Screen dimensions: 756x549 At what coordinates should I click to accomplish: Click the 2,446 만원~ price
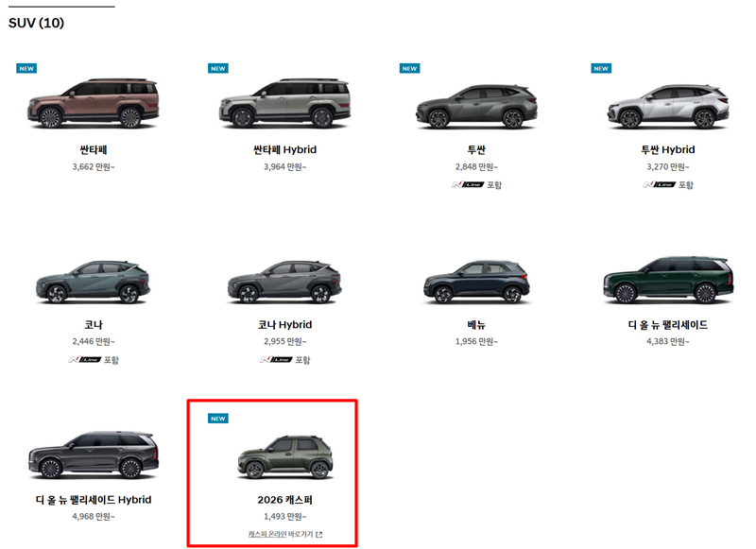point(94,341)
